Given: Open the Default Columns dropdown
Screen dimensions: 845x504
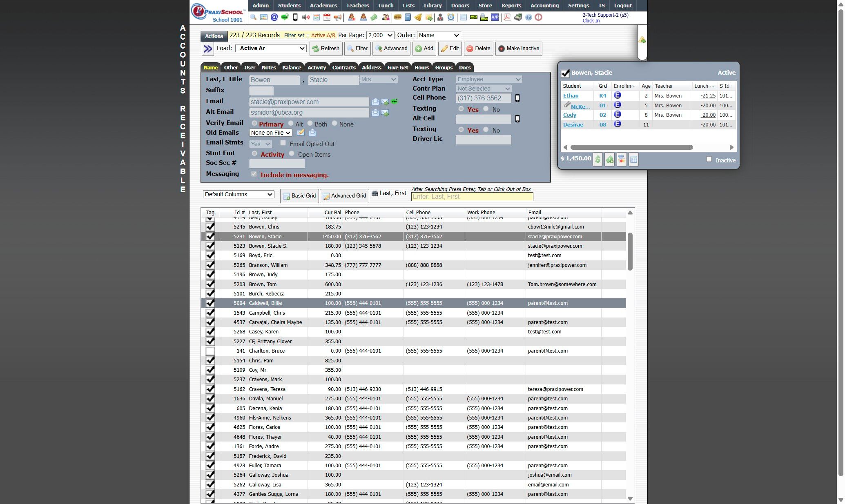Looking at the screenshot, I should tap(238, 195).
